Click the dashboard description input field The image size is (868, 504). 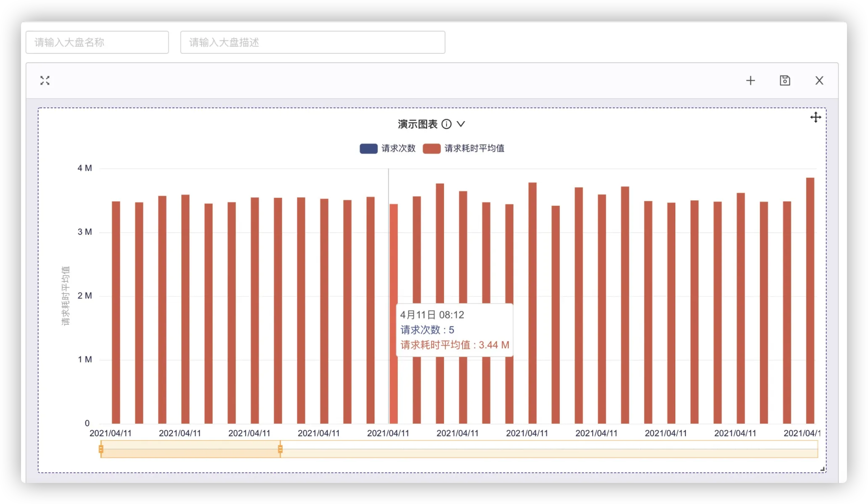[x=312, y=42]
